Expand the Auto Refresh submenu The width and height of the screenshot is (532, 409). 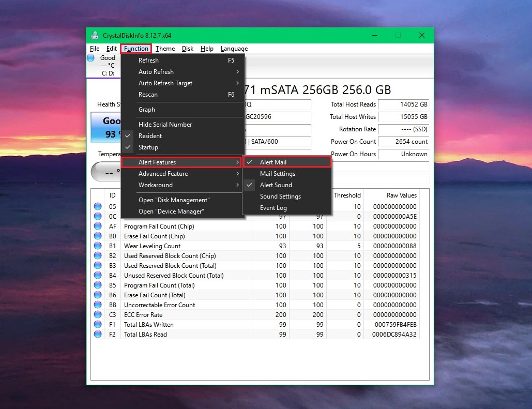tap(182, 72)
